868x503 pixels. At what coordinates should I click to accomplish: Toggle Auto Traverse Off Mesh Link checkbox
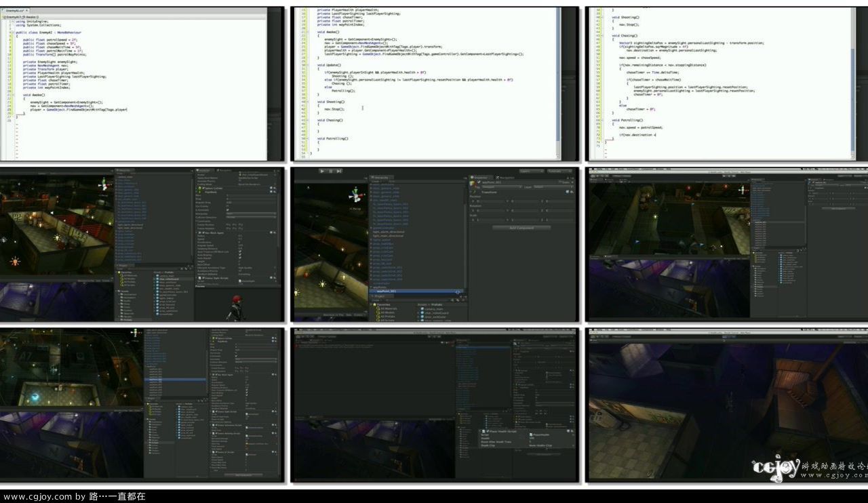240,251
